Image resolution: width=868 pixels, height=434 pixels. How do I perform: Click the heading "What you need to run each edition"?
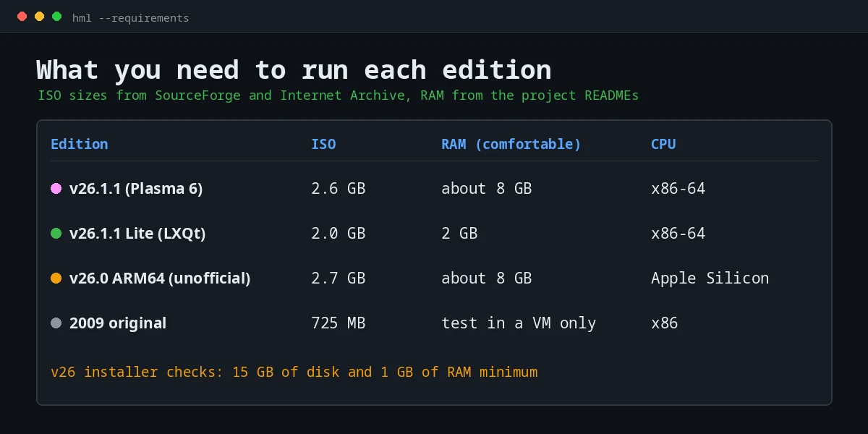coord(294,70)
